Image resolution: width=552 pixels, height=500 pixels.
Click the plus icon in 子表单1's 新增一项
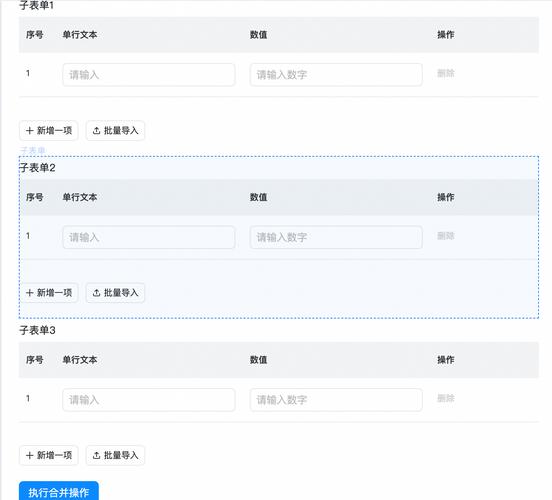[x=30, y=131]
